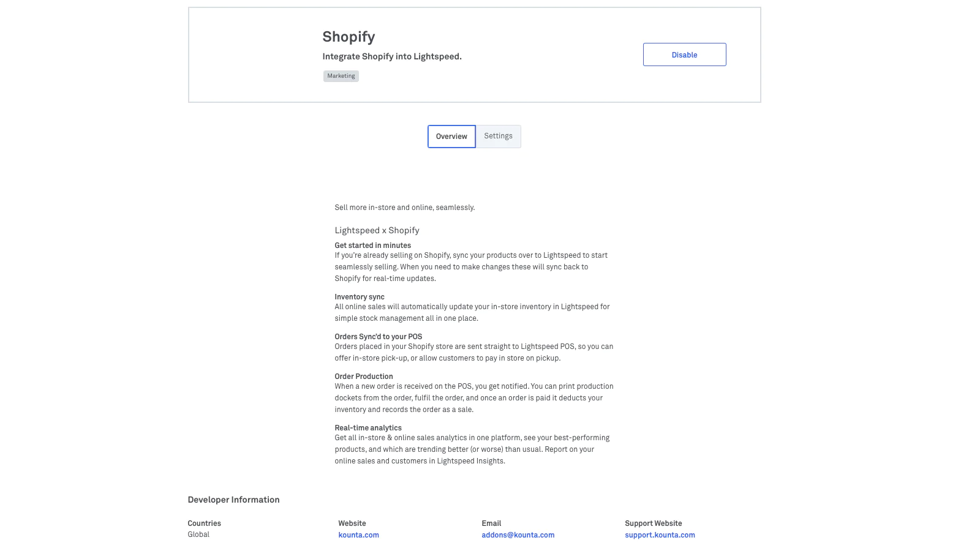The width and height of the screenshot is (980, 551).
Task: Click the 'Sell more in-store and online' tagline
Action: pos(404,208)
